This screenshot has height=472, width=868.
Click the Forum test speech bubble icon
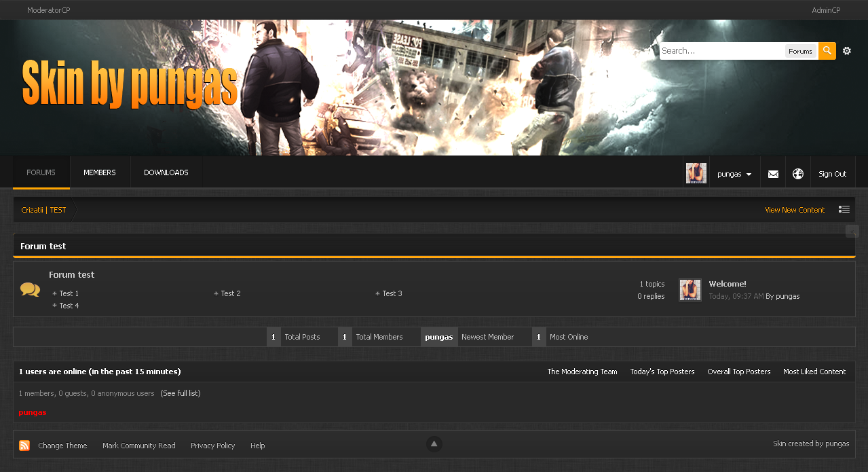30,290
